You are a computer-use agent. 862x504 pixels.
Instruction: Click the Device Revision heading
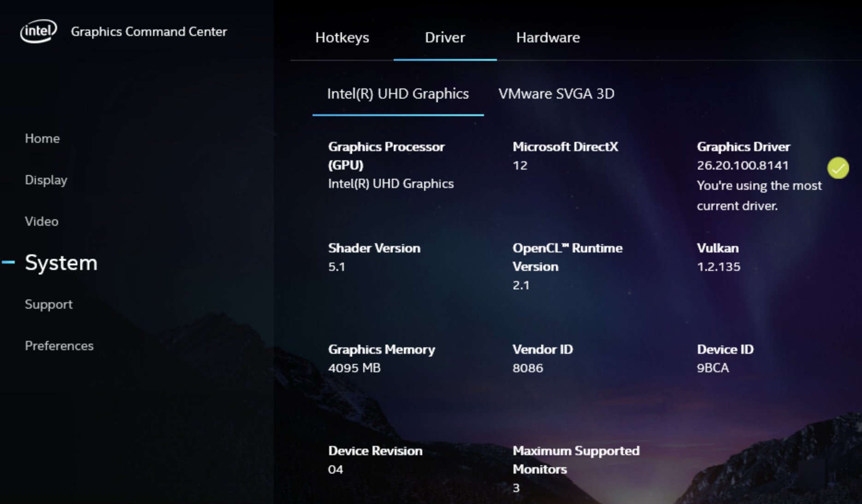(x=375, y=451)
